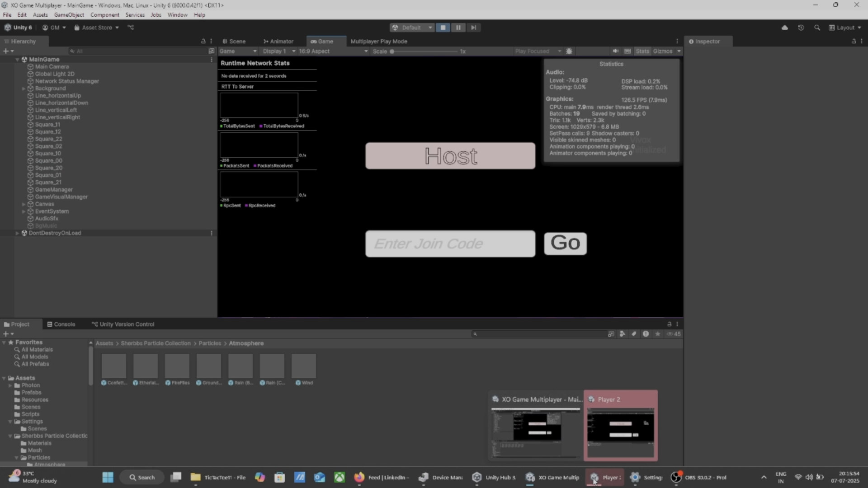Image resolution: width=868 pixels, height=488 pixels.
Task: Pause the running game
Action: coord(458,28)
